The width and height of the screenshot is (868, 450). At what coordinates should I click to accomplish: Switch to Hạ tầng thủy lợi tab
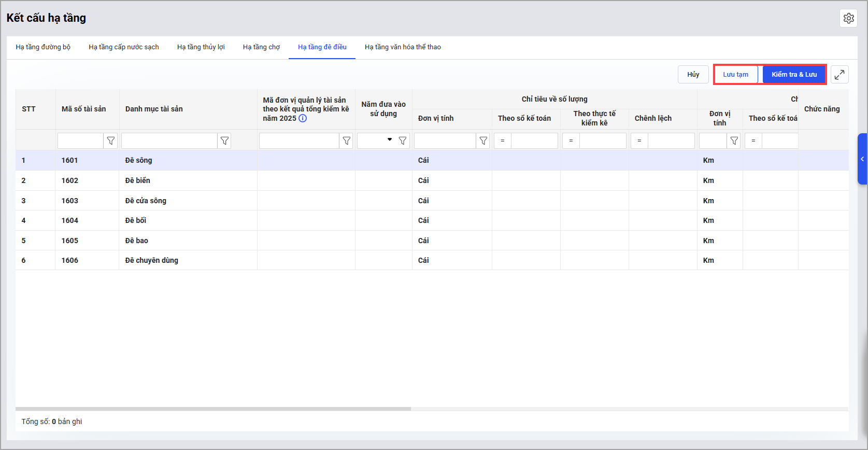[x=201, y=47]
